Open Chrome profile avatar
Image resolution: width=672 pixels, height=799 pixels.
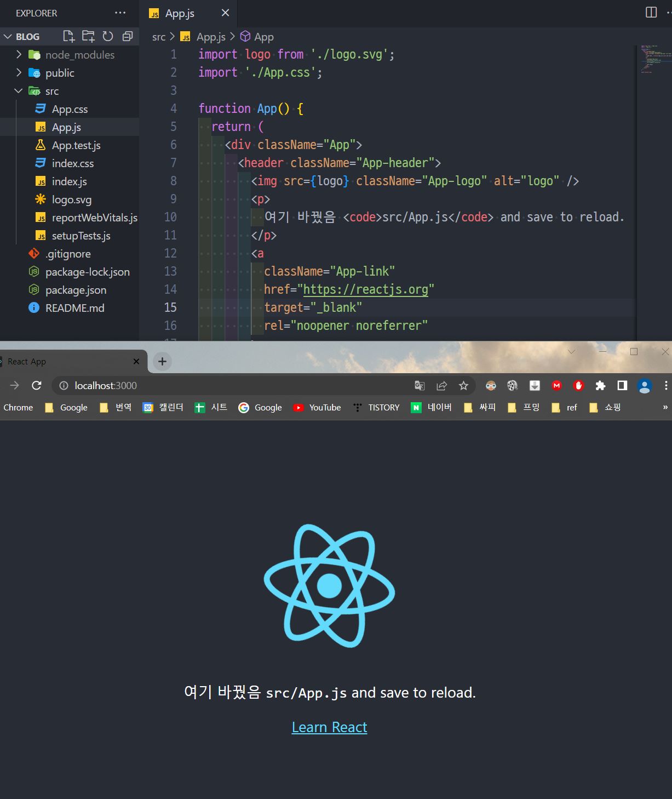click(x=645, y=386)
